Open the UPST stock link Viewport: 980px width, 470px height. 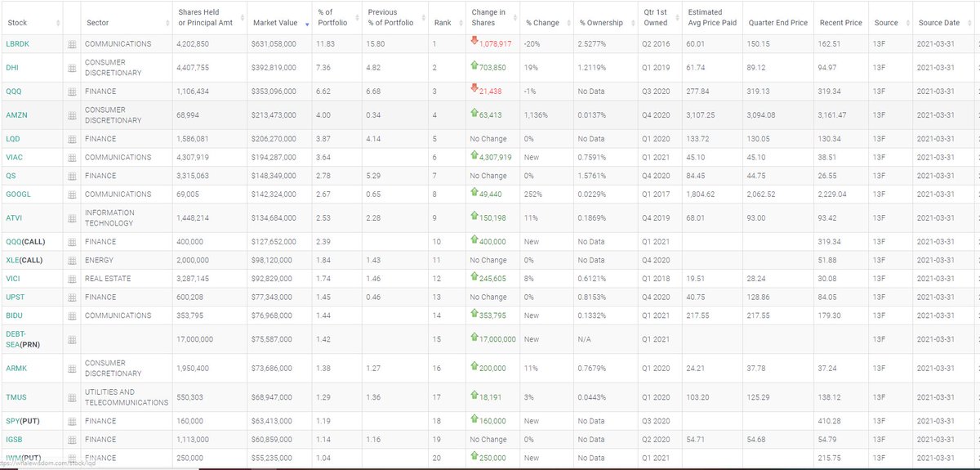(15, 298)
